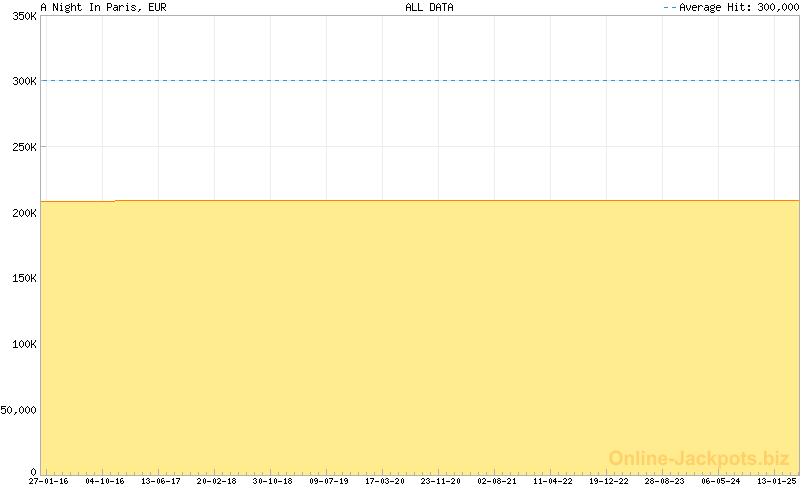Select the 04-10-16 date marker
This screenshot has height=490, width=800.
(x=105, y=481)
